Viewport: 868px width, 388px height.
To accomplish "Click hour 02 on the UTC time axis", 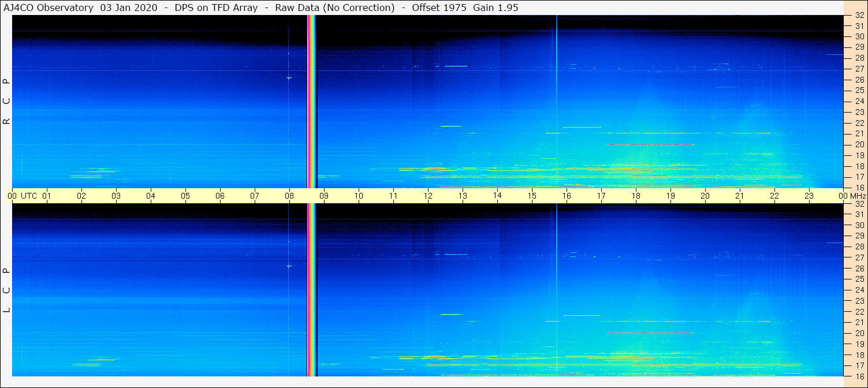I will [81, 196].
